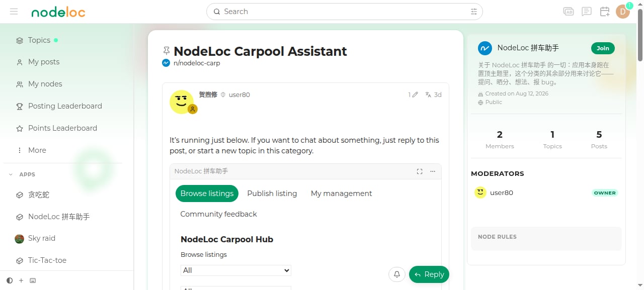Open the AD cards icon in header

569,12
